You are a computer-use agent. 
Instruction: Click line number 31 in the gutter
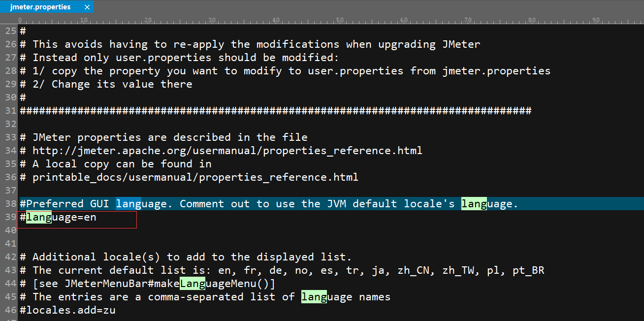point(11,111)
